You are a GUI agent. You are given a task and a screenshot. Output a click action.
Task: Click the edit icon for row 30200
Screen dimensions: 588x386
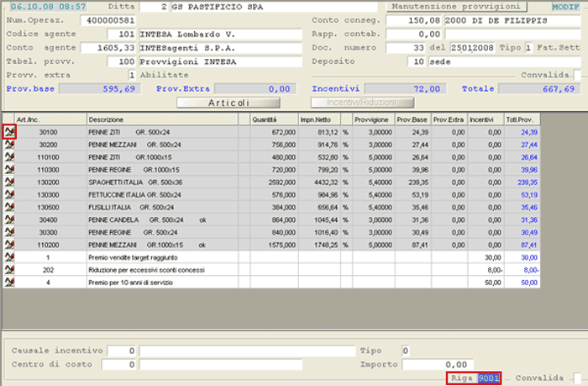[9, 145]
